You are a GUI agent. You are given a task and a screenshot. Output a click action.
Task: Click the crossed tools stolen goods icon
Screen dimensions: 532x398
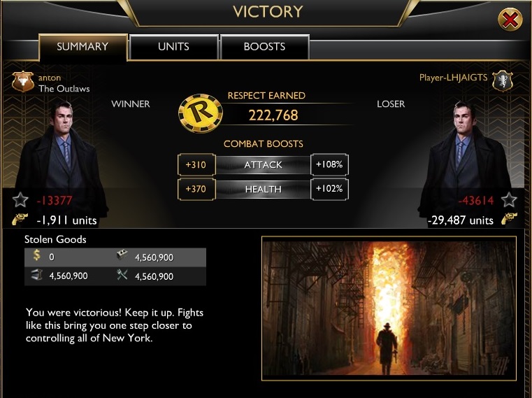click(x=122, y=274)
